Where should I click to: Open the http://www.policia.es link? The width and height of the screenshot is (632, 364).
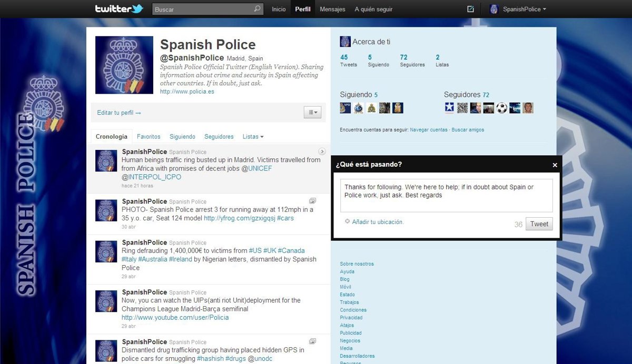pos(187,92)
